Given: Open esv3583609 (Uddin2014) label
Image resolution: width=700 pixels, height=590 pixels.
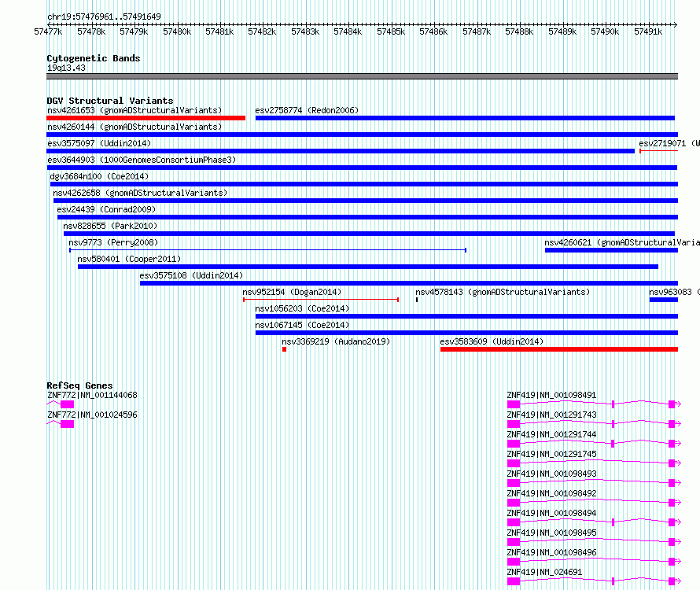Looking at the screenshot, I should [x=492, y=341].
